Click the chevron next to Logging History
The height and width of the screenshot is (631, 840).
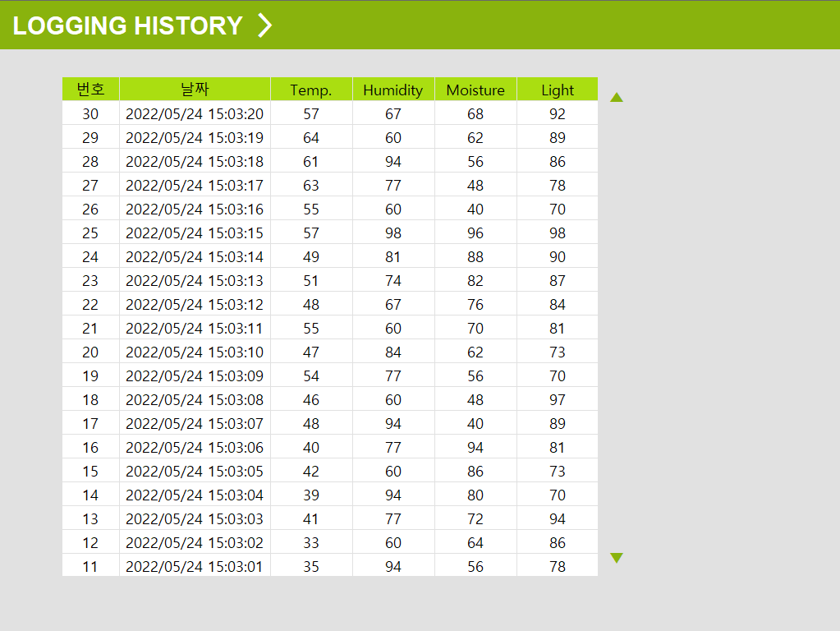point(264,25)
